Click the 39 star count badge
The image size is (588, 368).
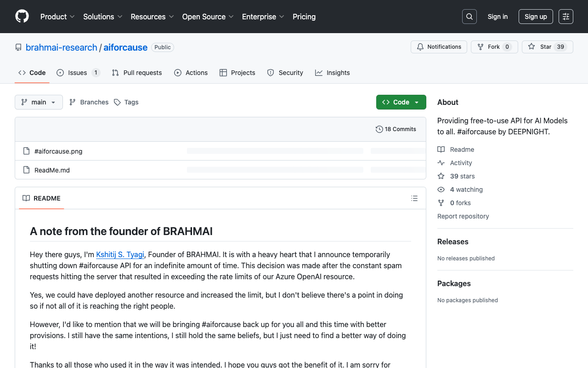tap(560, 47)
